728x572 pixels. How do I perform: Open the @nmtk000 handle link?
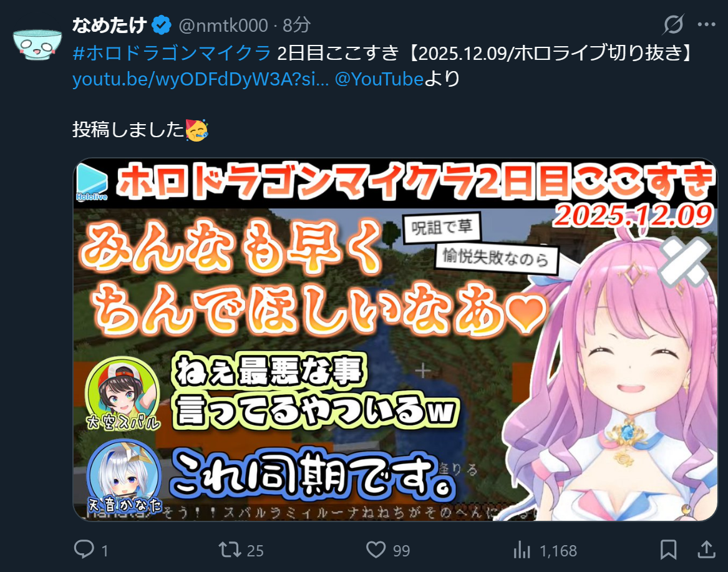coord(223,26)
